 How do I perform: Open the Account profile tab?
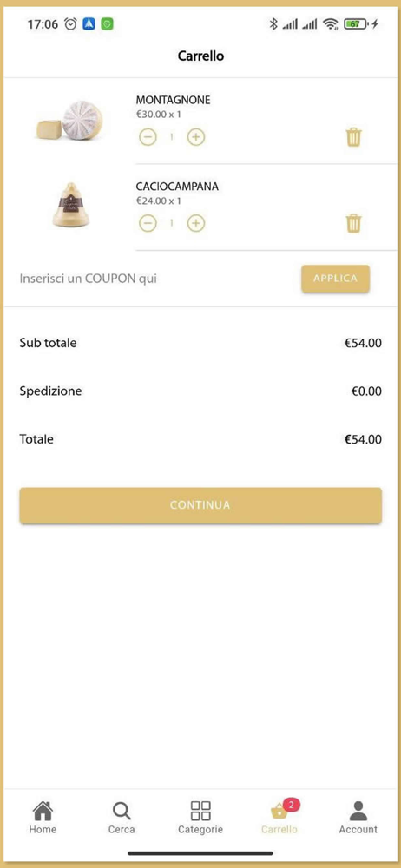pyautogui.click(x=358, y=817)
